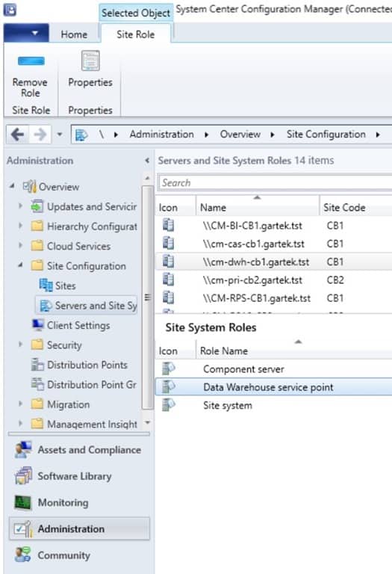
Task: Click the tree scrollbar down arrow
Action: coord(148,422)
